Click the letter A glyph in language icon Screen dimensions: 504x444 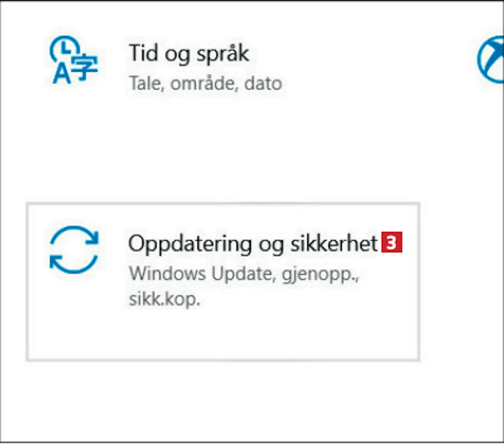(x=62, y=74)
